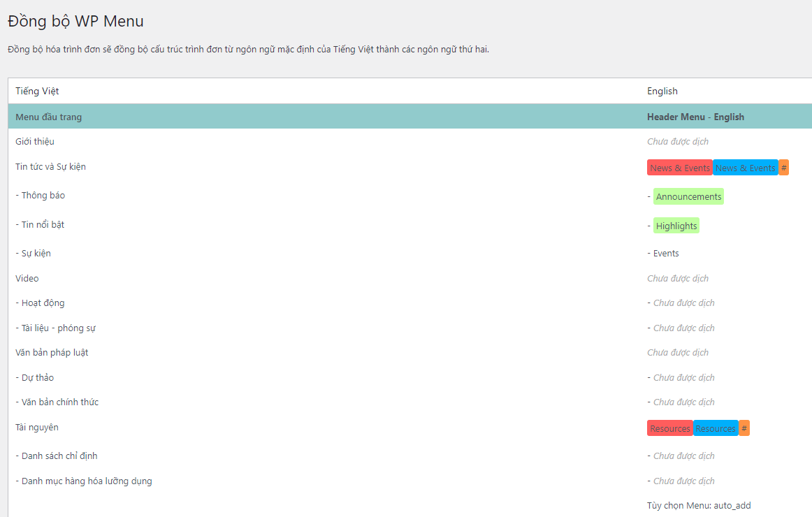Click the 'Văn bản pháp luật' item
The image size is (812, 517).
(x=52, y=352)
